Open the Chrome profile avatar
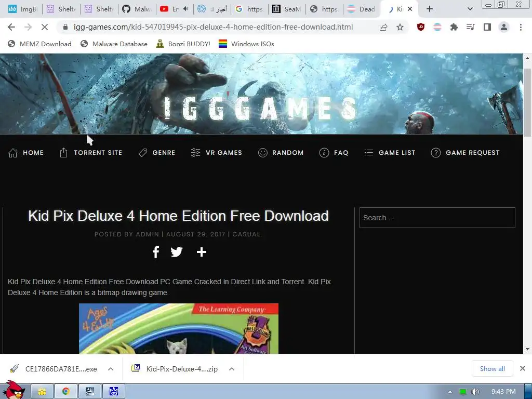Screen dimensions: 532x399 tap(504, 27)
